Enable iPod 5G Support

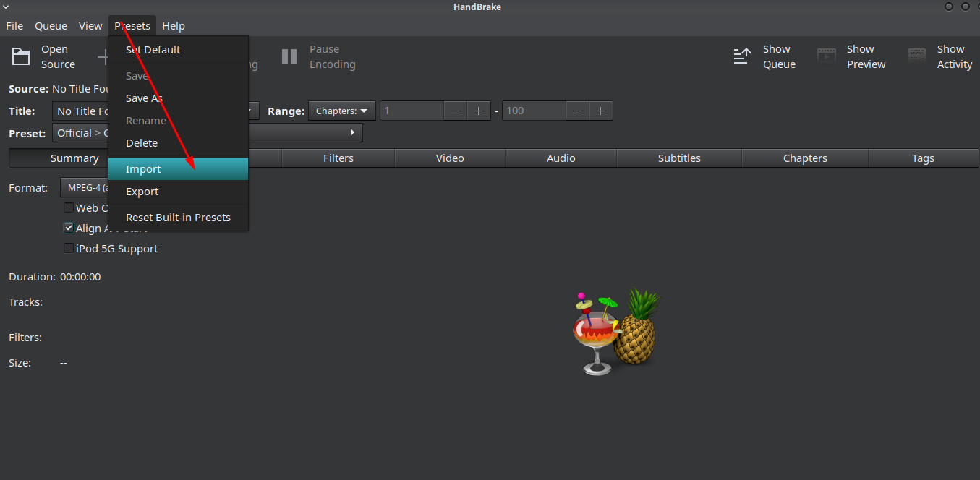click(x=69, y=249)
